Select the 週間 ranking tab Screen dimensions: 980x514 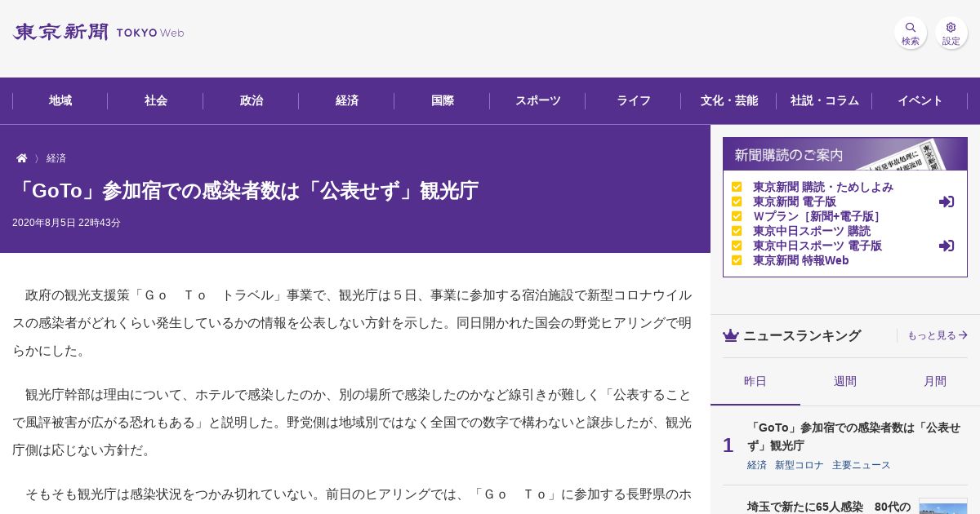(845, 381)
